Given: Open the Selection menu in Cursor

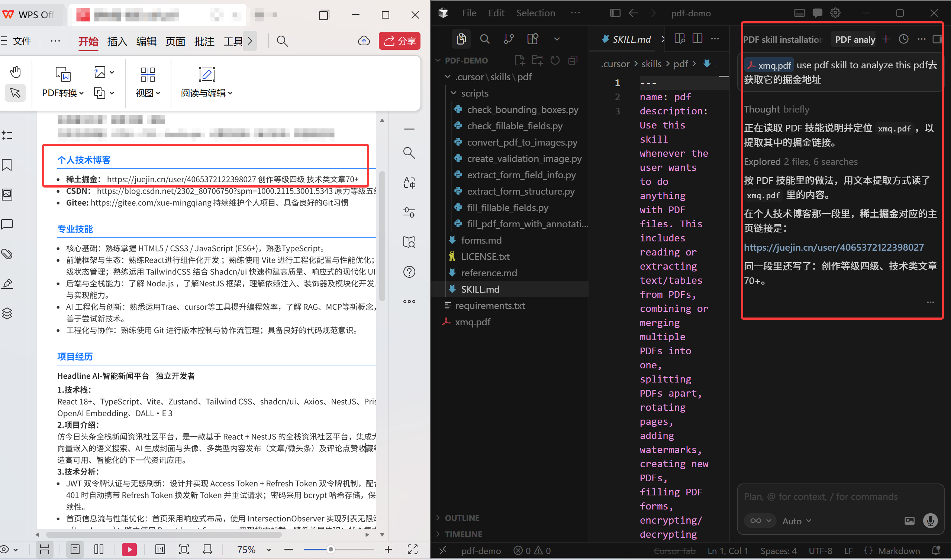Looking at the screenshot, I should pyautogui.click(x=536, y=13).
